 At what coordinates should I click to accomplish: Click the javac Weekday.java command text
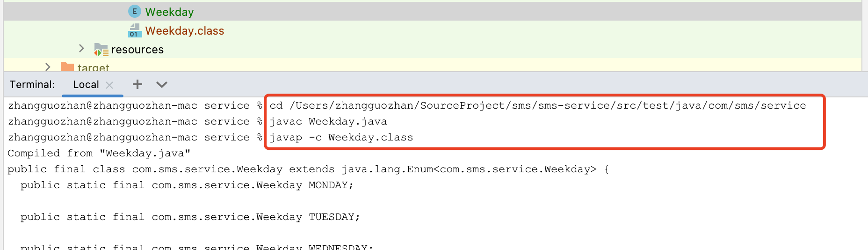click(328, 121)
